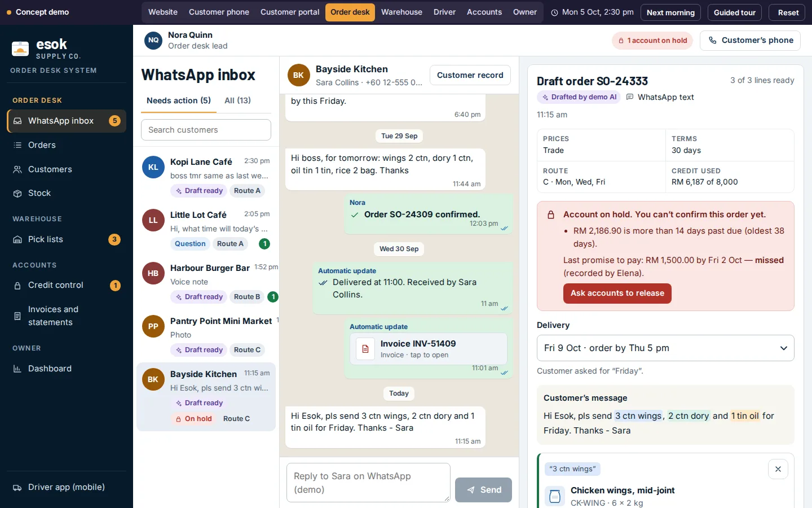812x508 pixels.
Task: Click the Credit control lock icon
Action: coord(17,286)
